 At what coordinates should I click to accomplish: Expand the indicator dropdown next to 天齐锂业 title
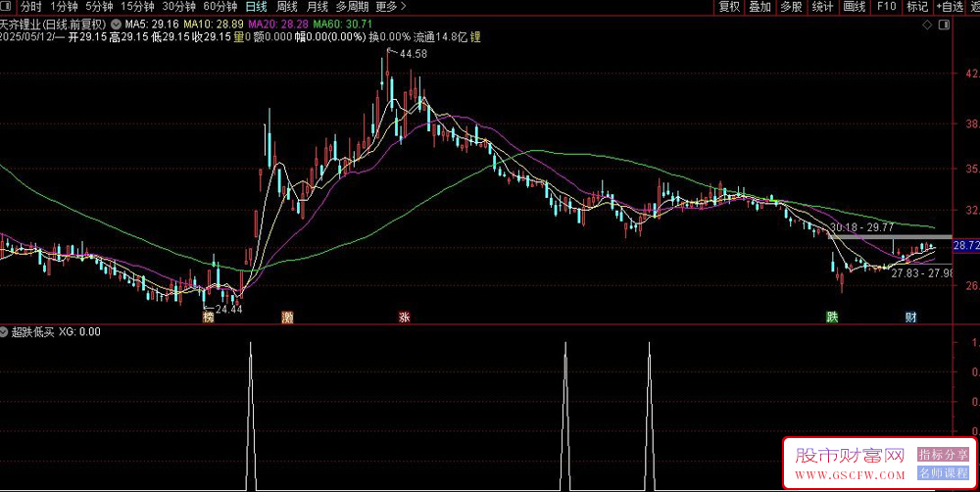[116, 24]
